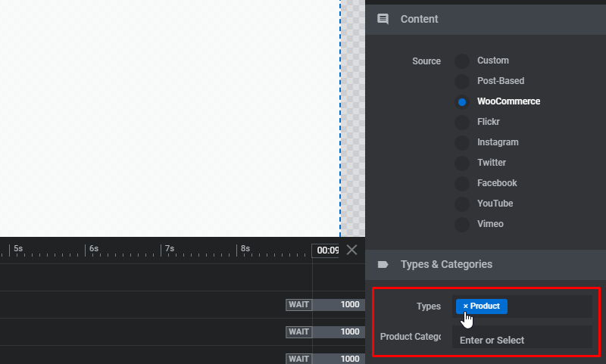Close the timeline with the X icon
The width and height of the screenshot is (606, 364).
click(x=351, y=250)
